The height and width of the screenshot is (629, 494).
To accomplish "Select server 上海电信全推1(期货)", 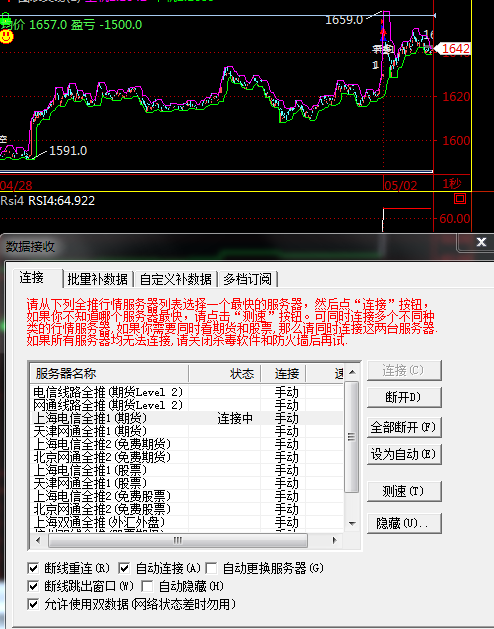I will point(90,418).
